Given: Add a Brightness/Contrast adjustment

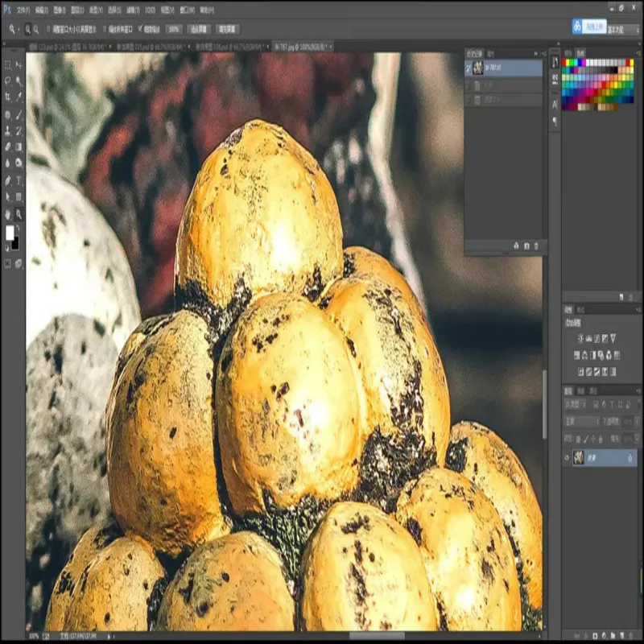Looking at the screenshot, I should coord(580,338).
